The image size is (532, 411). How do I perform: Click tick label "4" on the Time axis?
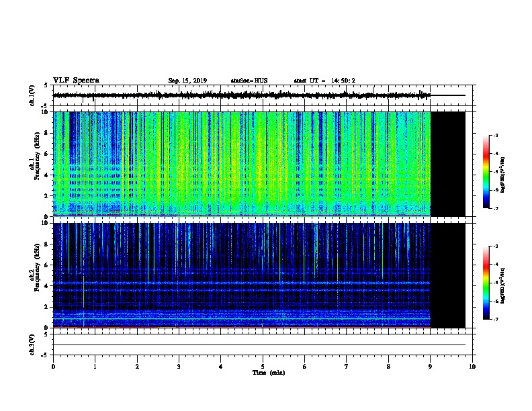coord(220,367)
